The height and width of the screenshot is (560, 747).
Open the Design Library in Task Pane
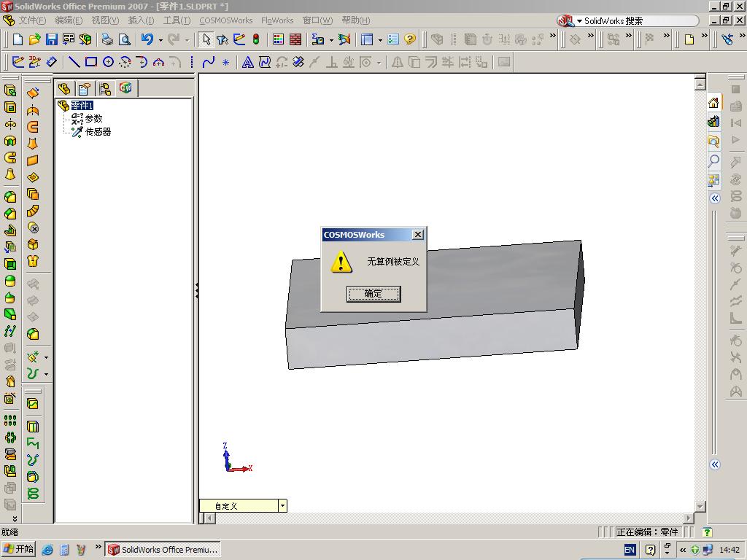(x=713, y=122)
